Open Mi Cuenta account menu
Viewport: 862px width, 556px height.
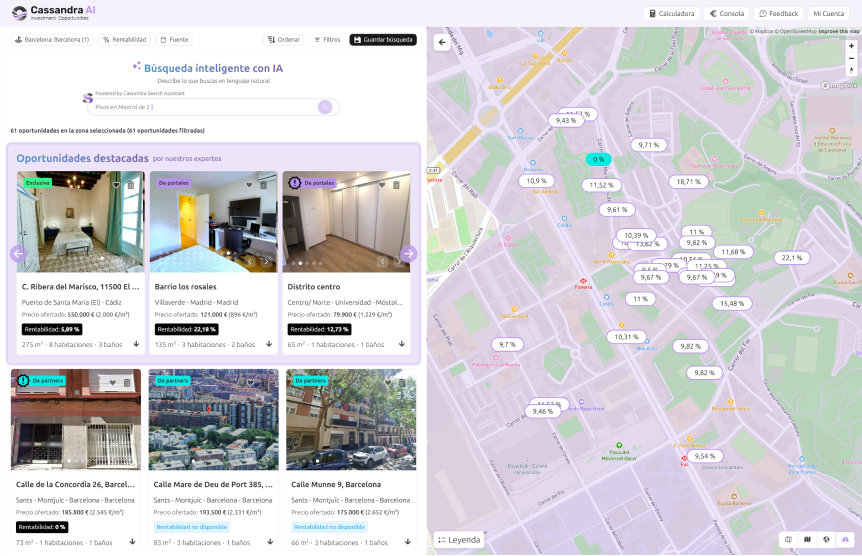point(828,14)
